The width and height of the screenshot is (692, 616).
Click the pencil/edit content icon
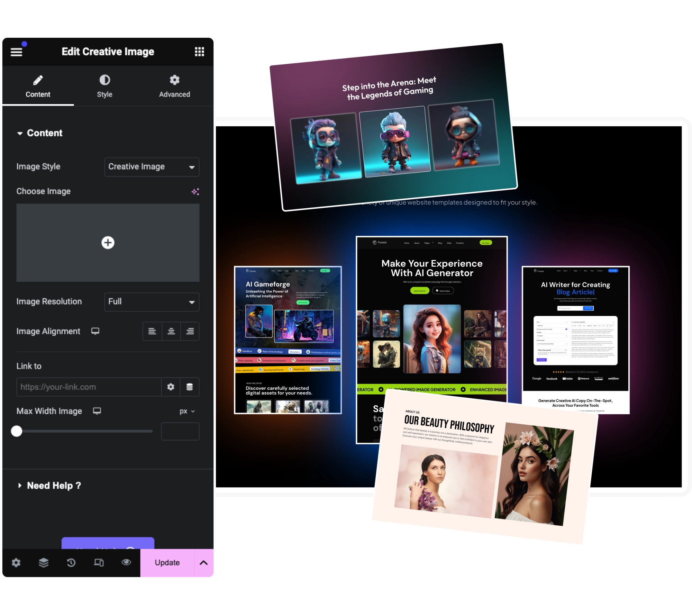38,80
